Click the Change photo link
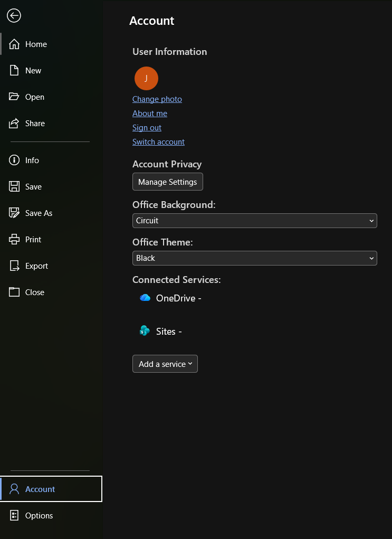392x539 pixels. 157,99
